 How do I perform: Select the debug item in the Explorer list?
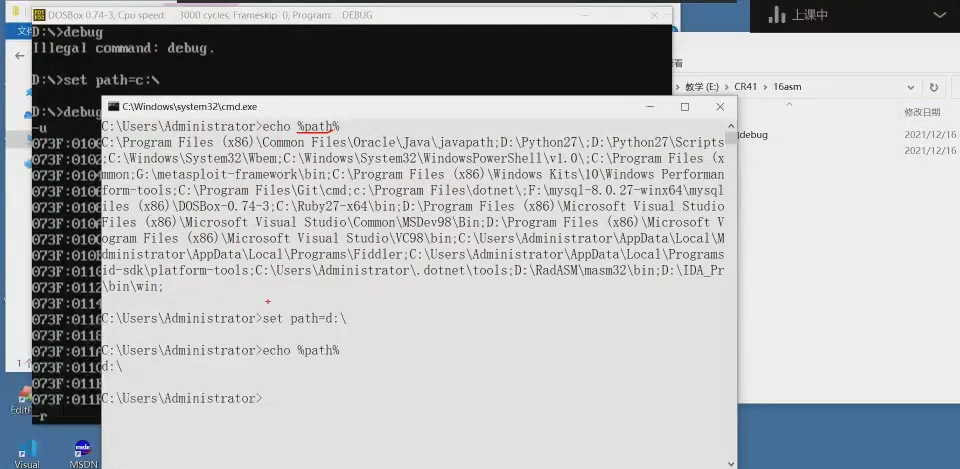pos(753,135)
